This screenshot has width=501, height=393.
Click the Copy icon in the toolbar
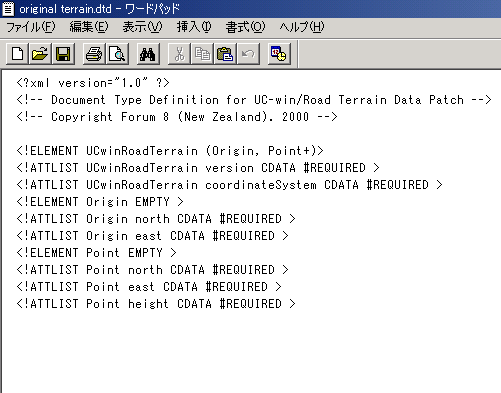[202, 54]
